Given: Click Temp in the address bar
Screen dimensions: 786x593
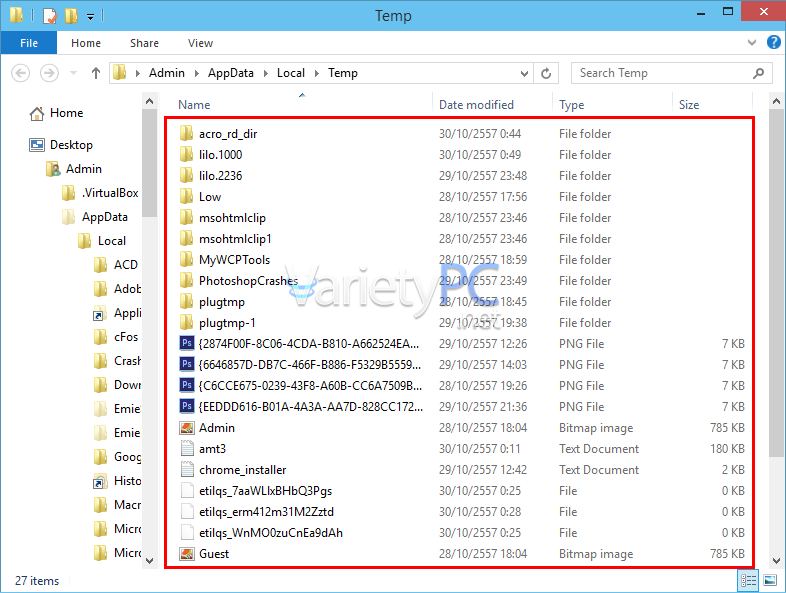Looking at the screenshot, I should click(343, 73).
